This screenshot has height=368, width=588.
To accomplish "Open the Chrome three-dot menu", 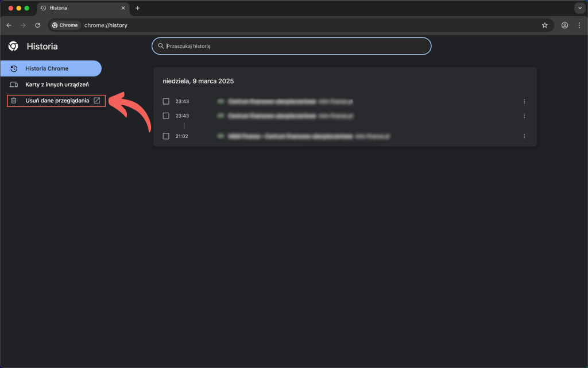I will (579, 25).
